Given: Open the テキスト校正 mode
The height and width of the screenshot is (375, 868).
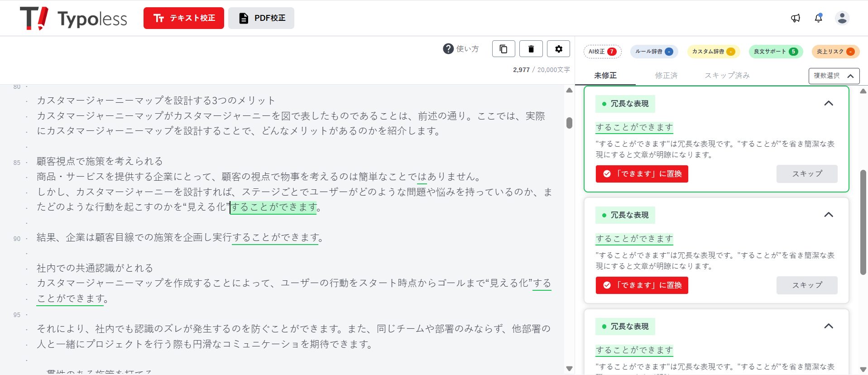Looking at the screenshot, I should click(x=184, y=18).
